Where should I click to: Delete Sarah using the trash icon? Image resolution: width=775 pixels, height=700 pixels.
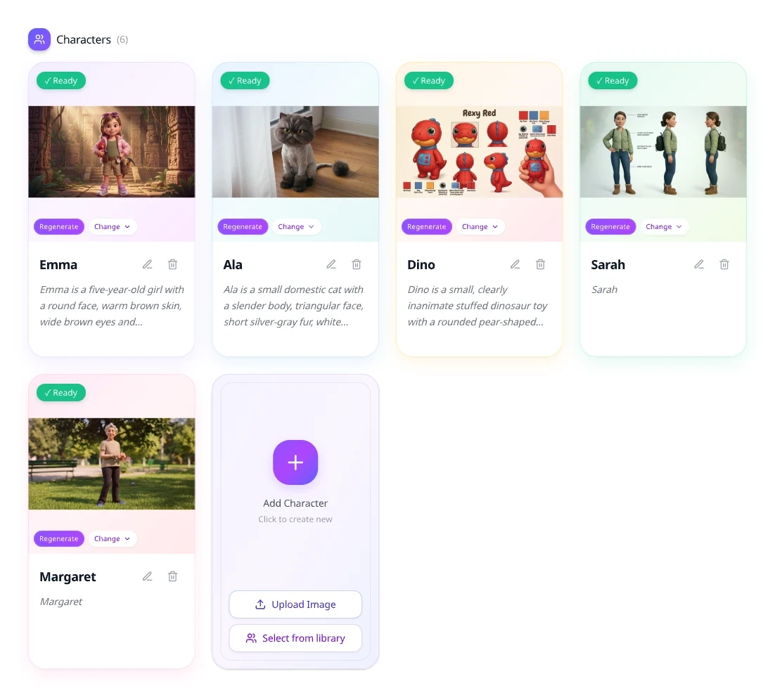(x=724, y=264)
